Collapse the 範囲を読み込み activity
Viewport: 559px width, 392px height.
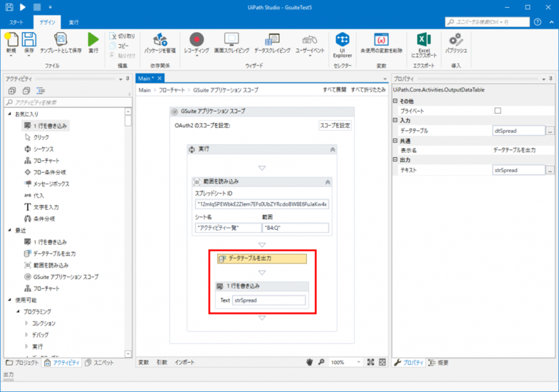coord(328,182)
